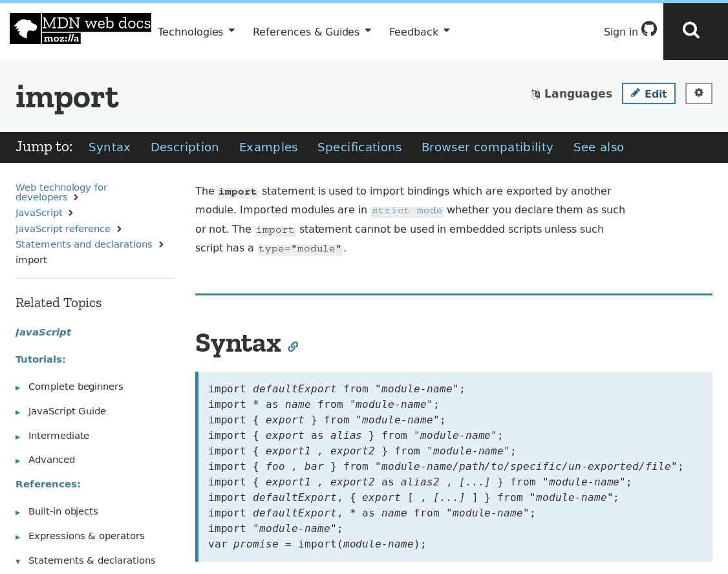Viewport: 728px width, 574px height.
Task: Click the Sign in link
Action: point(621,32)
